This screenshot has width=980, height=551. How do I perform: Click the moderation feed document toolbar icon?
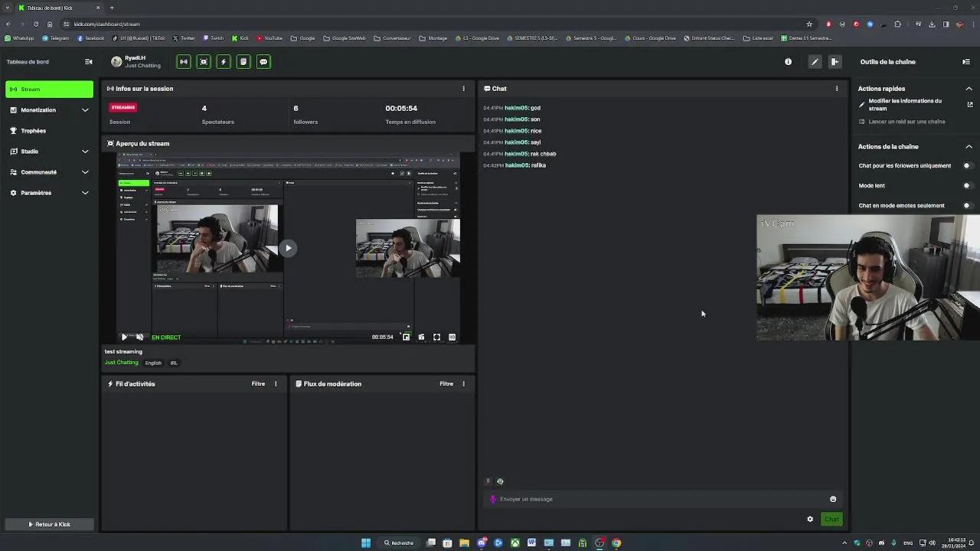pyautogui.click(x=243, y=62)
